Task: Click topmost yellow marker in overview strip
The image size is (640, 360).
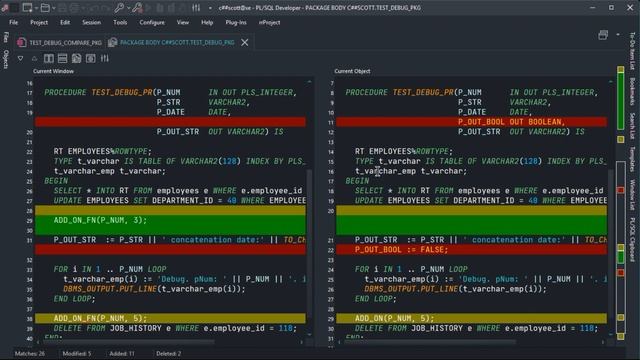Action: [x=621, y=70]
